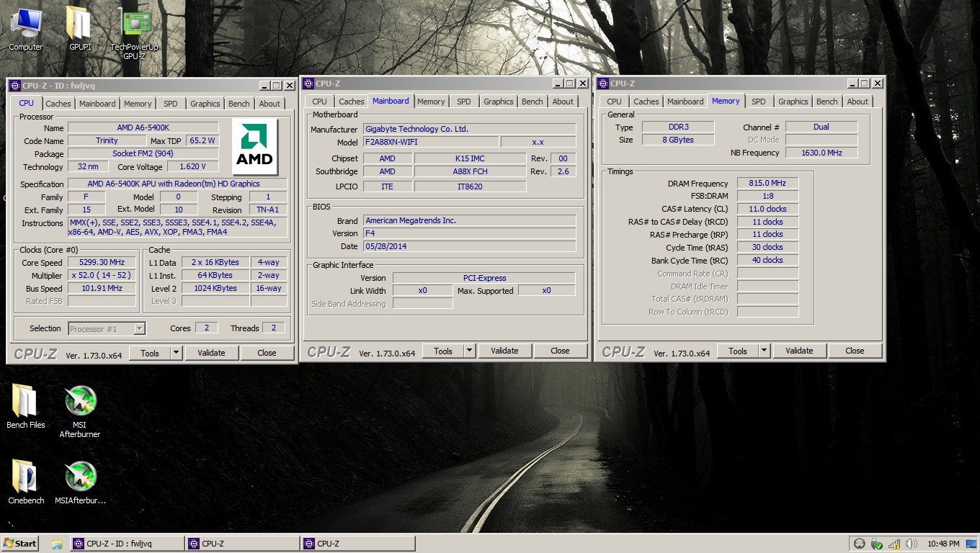Switch to Mainboard tab in fwljvq window
This screenshot has width=980, height=553.
pyautogui.click(x=97, y=104)
